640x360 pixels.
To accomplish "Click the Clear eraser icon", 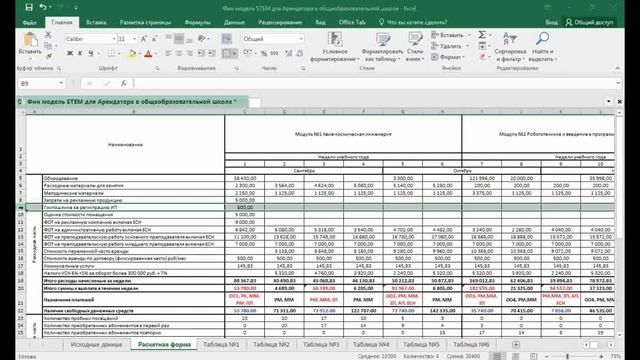I will (x=482, y=57).
